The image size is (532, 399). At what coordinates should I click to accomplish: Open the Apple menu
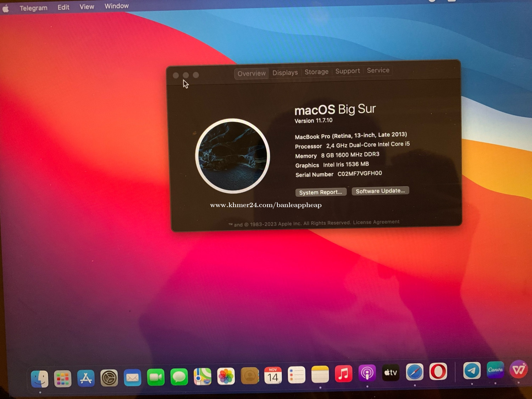pyautogui.click(x=6, y=9)
